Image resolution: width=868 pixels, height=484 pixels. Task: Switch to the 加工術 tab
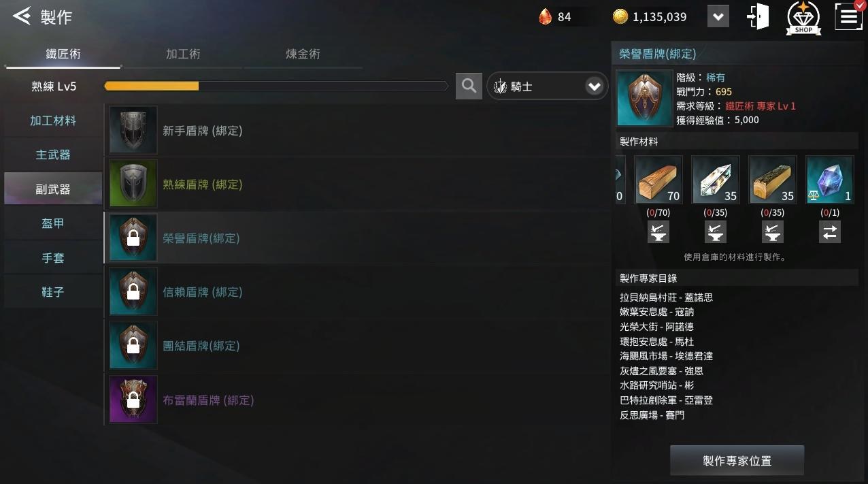click(183, 54)
